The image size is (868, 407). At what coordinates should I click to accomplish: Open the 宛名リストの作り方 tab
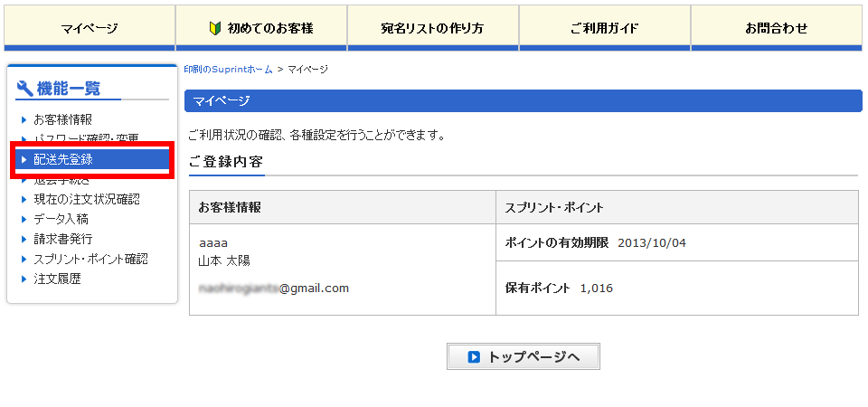click(433, 28)
